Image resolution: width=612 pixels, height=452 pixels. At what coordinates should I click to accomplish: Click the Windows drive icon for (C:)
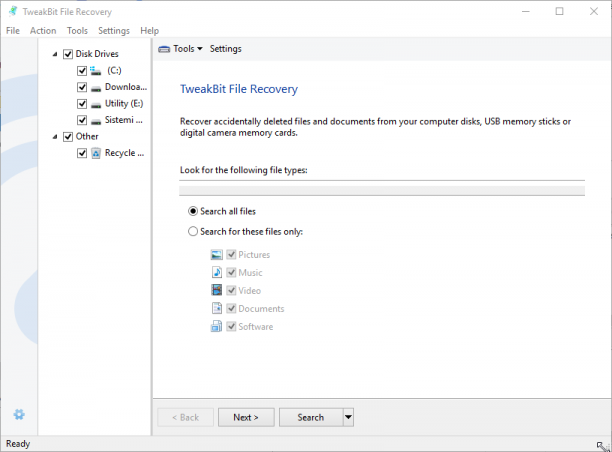96,71
